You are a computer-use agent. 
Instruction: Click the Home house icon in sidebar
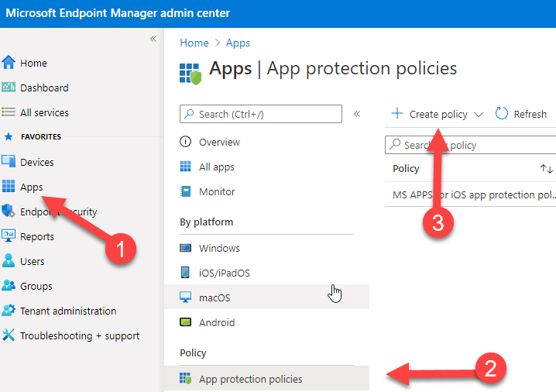tap(9, 63)
